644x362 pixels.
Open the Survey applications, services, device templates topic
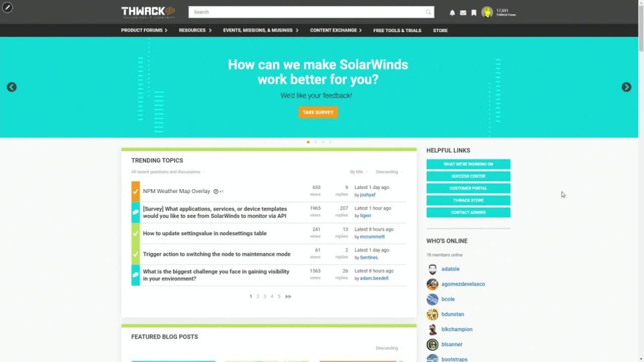click(215, 213)
